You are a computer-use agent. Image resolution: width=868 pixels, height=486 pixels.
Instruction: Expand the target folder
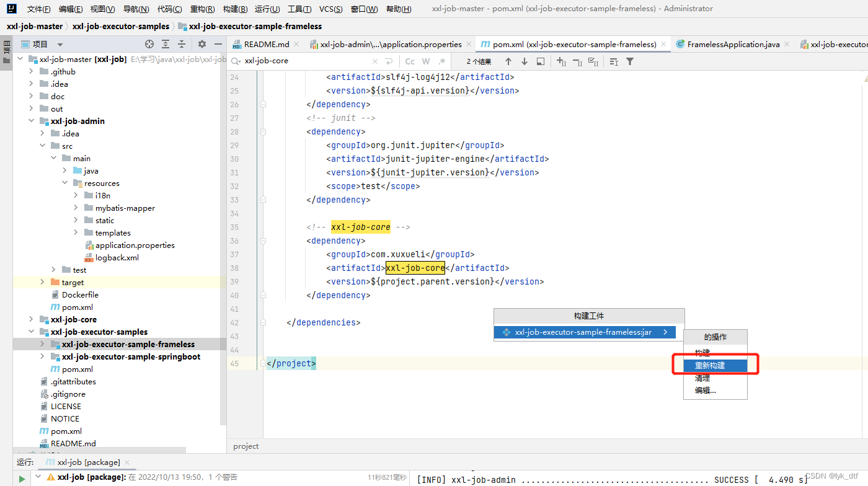click(43, 282)
